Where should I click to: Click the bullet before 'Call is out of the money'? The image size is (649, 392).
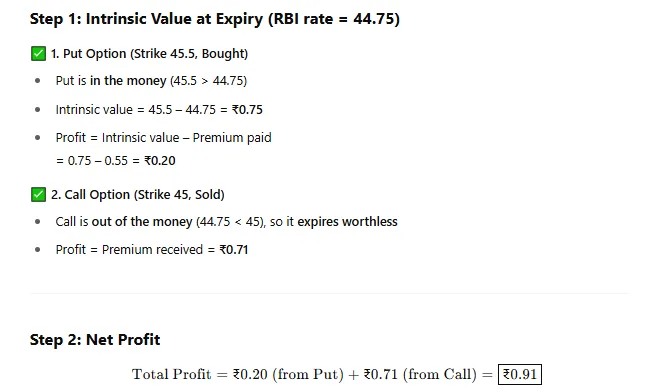(x=38, y=222)
